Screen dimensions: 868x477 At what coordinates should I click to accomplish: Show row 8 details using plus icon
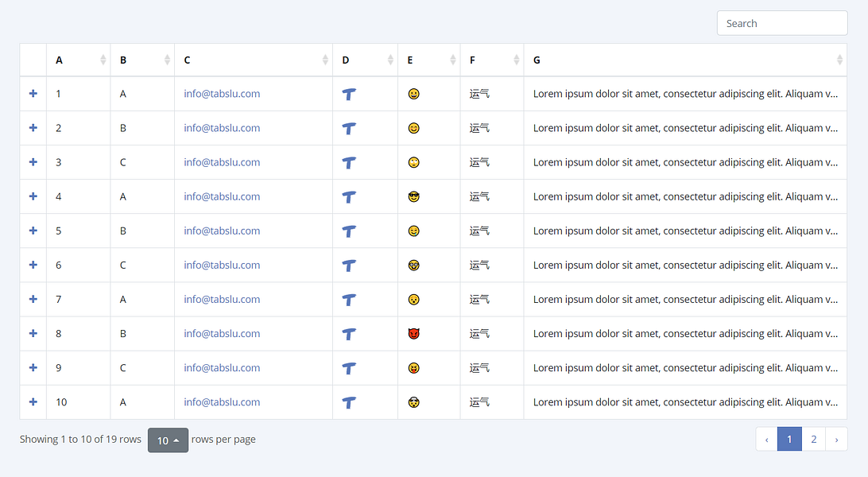pyautogui.click(x=33, y=334)
